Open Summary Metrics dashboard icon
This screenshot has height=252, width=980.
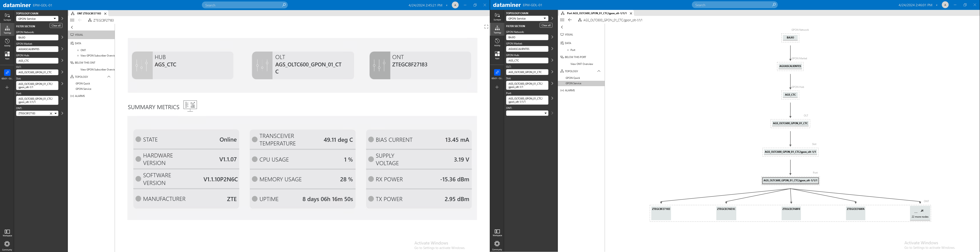(x=190, y=106)
